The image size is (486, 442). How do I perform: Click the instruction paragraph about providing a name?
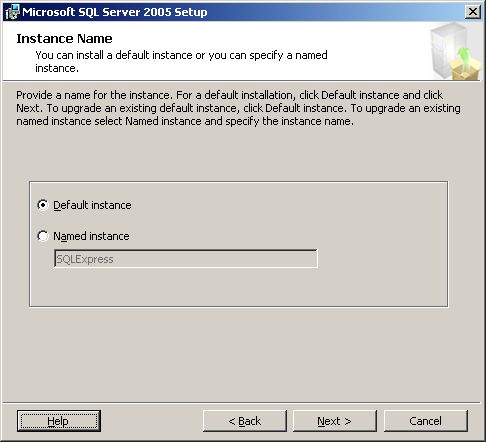(238, 108)
